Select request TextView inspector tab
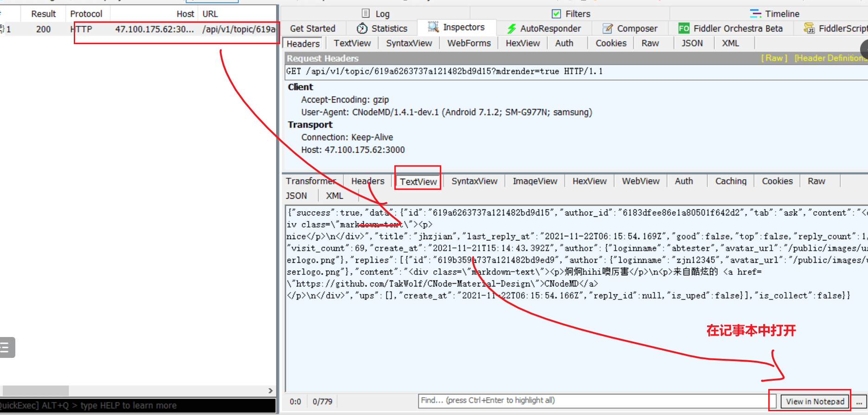Screen dimensions: 868x415 pyautogui.click(x=352, y=43)
